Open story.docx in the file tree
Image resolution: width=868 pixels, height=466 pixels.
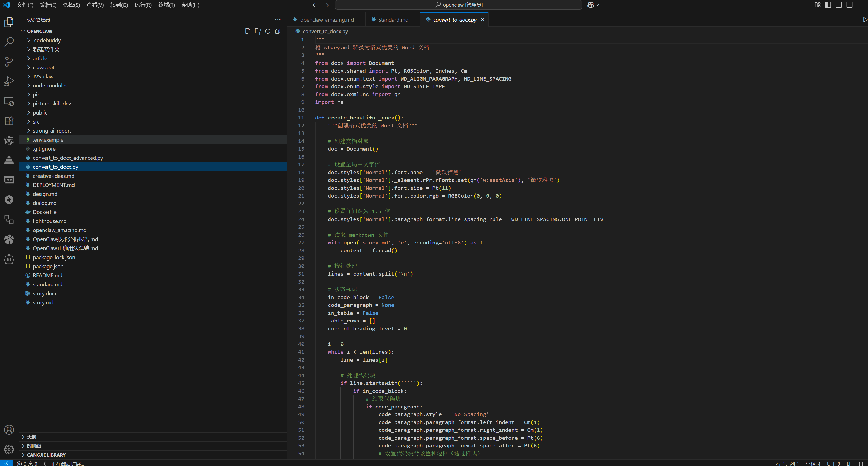click(153, 294)
